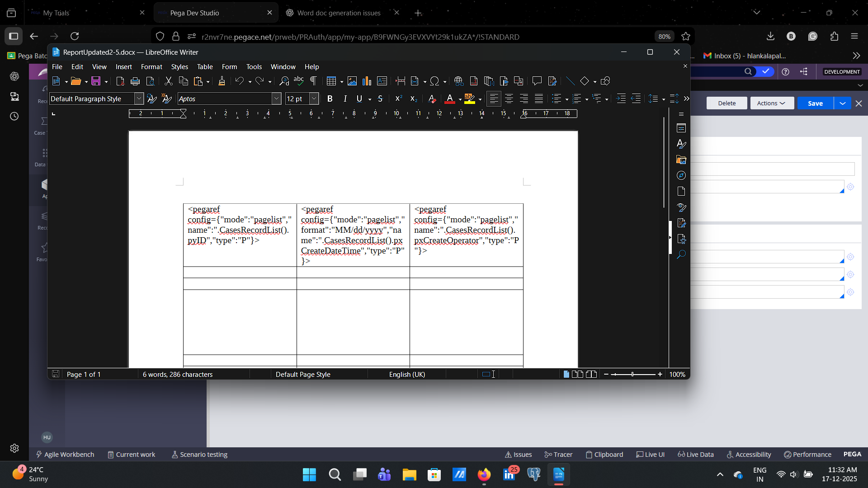Screen dimensions: 868x488
Task: Click the Insert Chart icon
Action: pos(367,81)
